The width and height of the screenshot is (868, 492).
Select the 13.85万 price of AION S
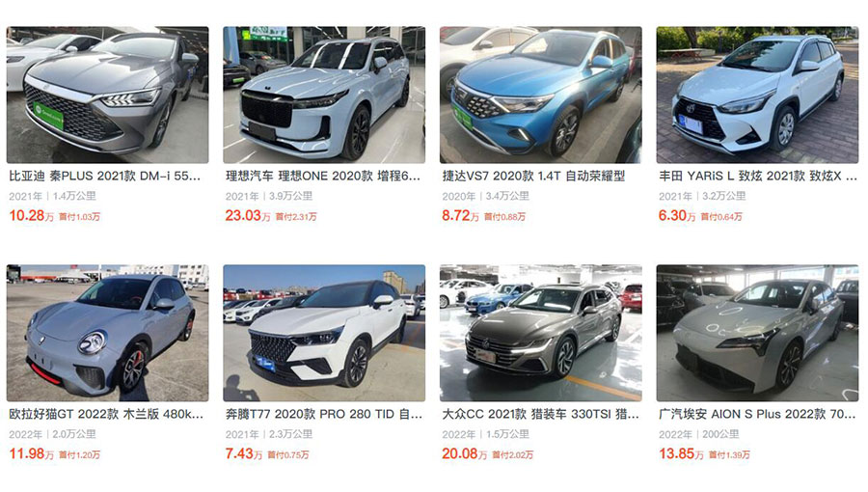[681, 453]
